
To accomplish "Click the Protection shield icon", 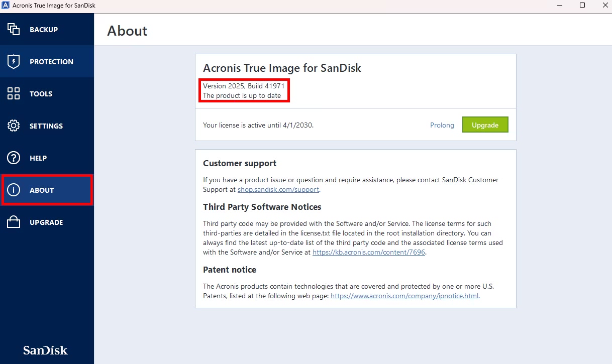I will coord(14,62).
